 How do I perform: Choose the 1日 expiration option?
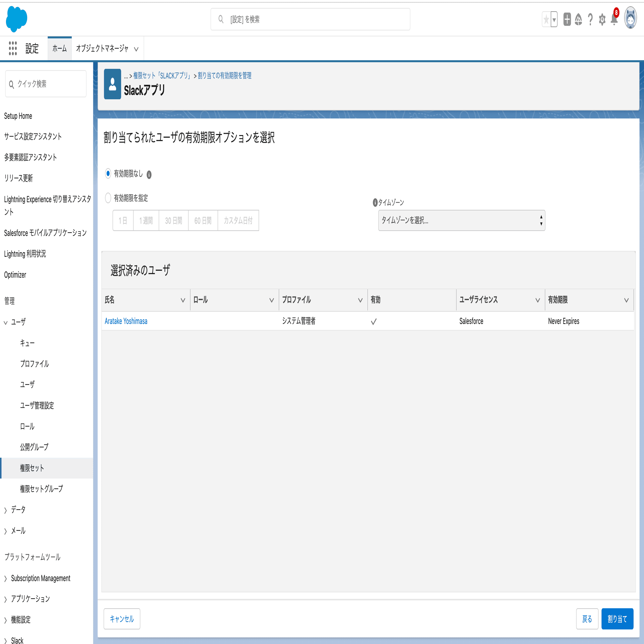123,220
